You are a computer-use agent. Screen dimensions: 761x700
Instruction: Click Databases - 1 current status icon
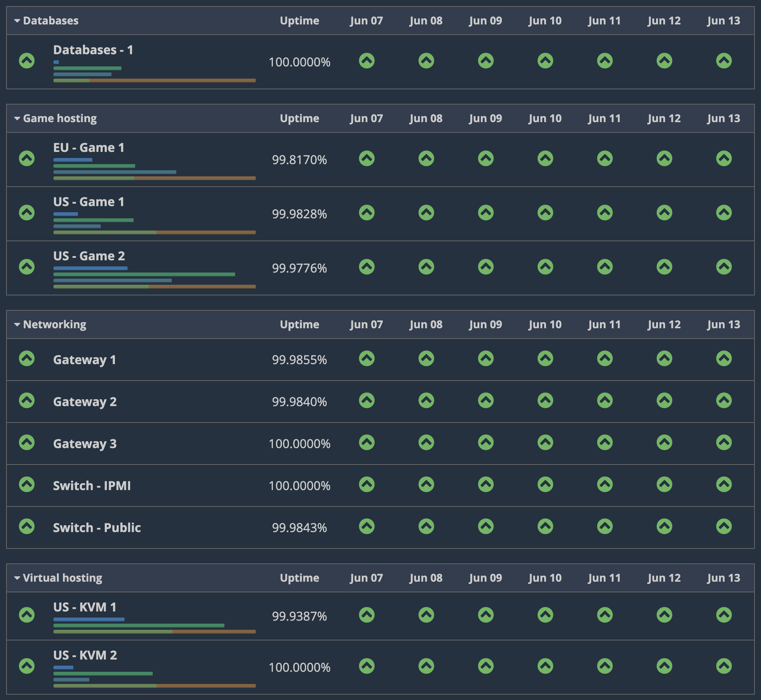pos(27,61)
